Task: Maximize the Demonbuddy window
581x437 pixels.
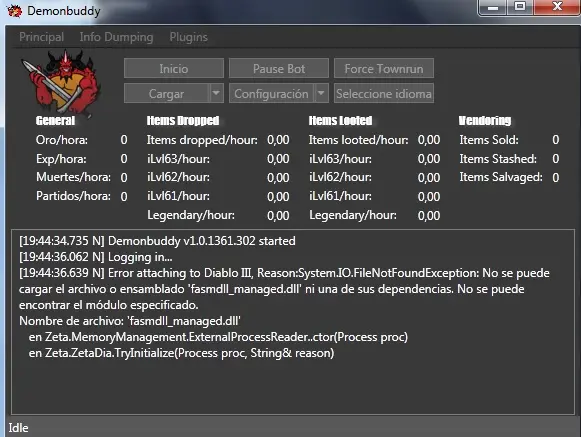Action: [x=520, y=7]
